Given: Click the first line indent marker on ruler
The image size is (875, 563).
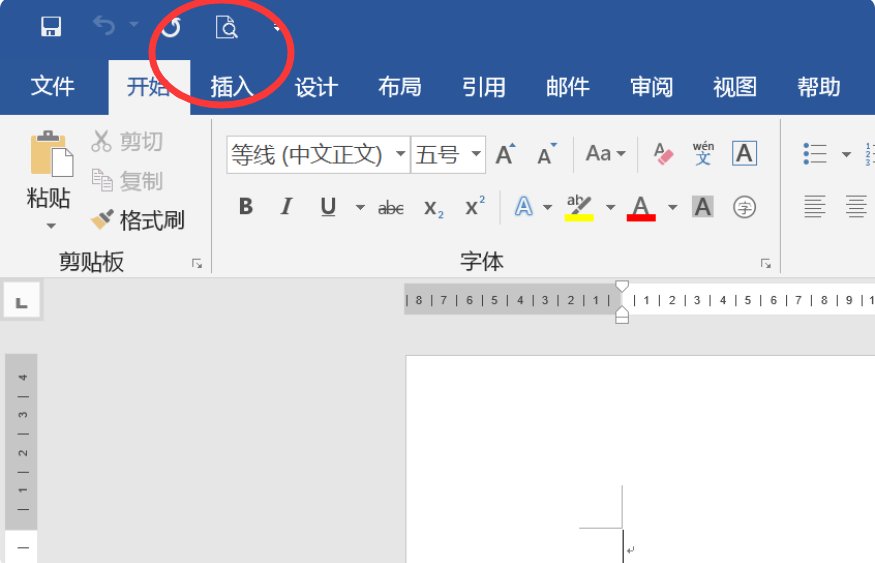Looking at the screenshot, I should [x=622, y=286].
